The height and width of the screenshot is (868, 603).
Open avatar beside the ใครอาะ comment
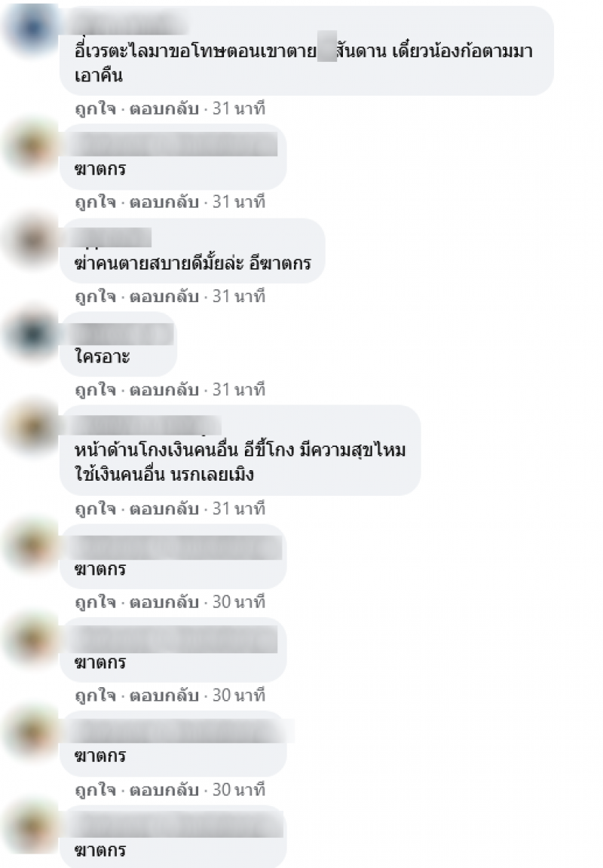click(x=32, y=334)
